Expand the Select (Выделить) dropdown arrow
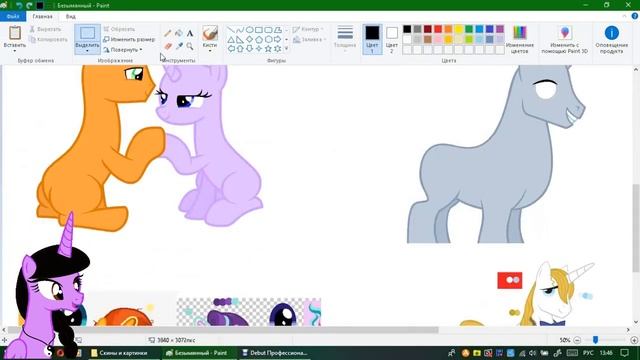Viewport: 640px width, 360px height. (x=87, y=51)
